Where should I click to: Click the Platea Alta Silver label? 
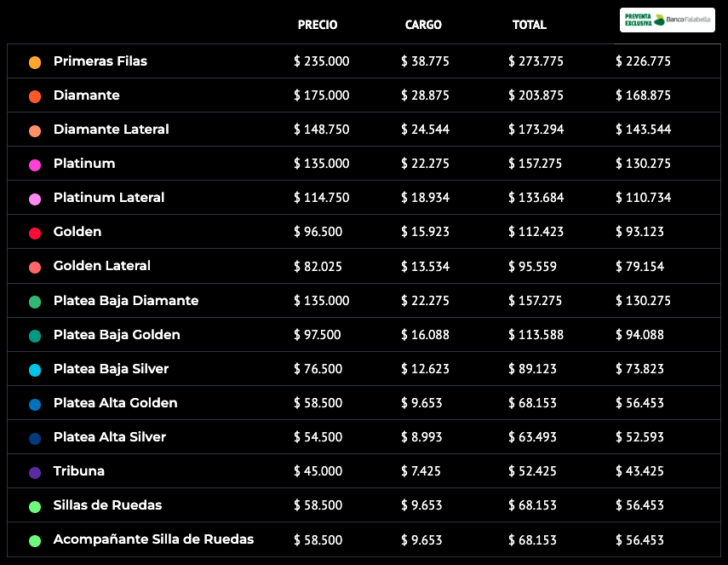[x=110, y=437]
